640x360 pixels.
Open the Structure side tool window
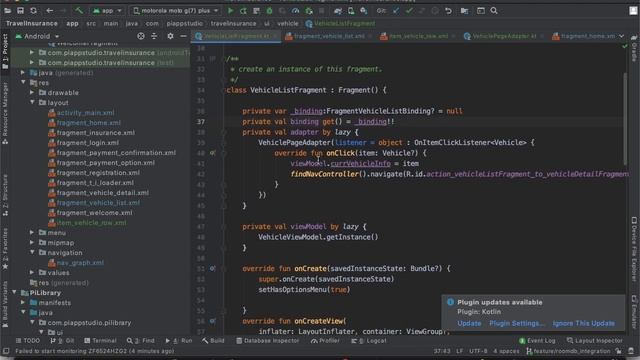point(5,196)
